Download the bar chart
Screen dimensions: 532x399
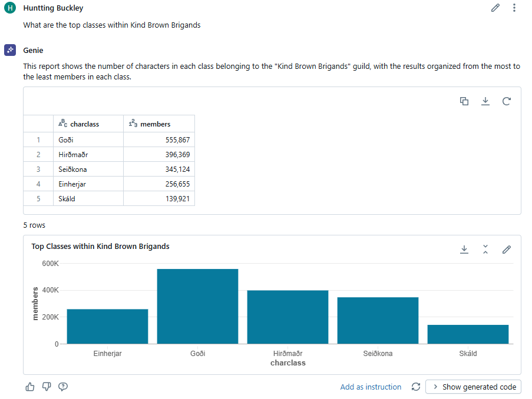click(x=464, y=250)
